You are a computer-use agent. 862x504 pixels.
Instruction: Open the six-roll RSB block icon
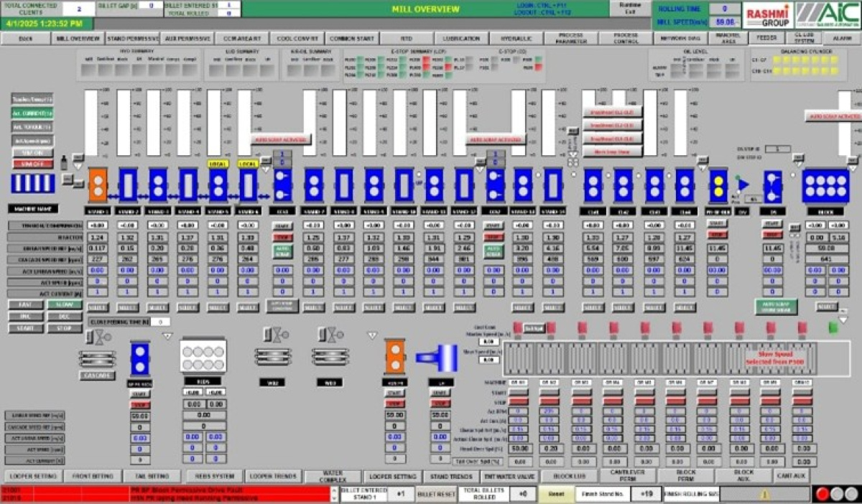(x=203, y=356)
